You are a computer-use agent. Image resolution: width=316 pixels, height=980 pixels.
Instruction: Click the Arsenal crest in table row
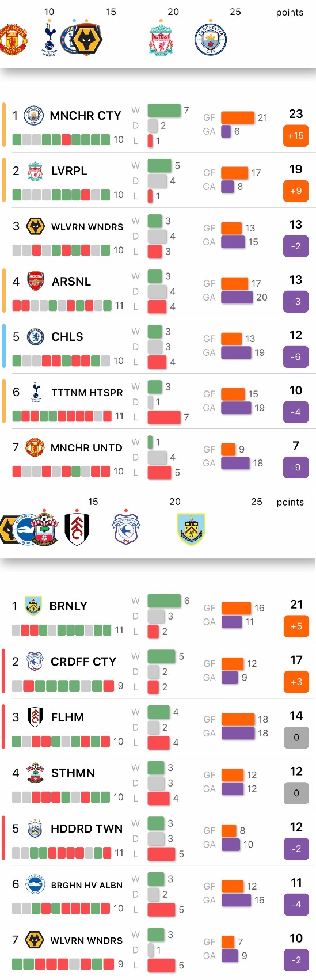pyautogui.click(x=36, y=281)
